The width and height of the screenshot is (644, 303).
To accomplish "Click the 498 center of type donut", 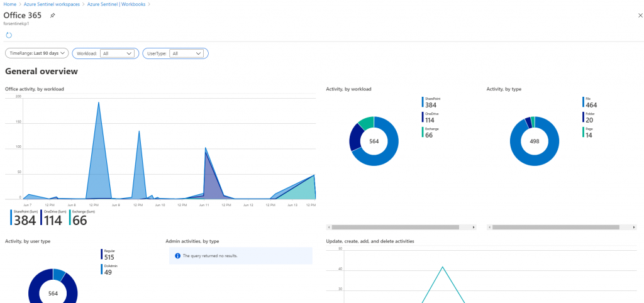I will [535, 141].
